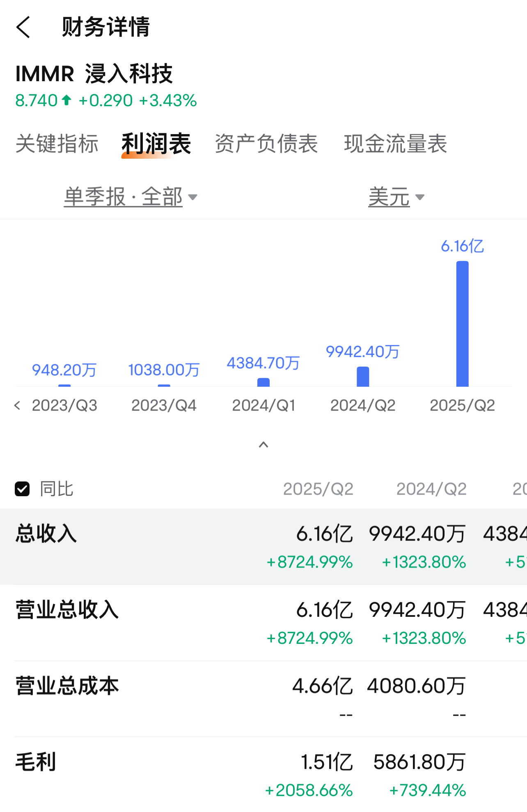
Task: Tap the 2023/Q4 axis label
Action: 164,406
